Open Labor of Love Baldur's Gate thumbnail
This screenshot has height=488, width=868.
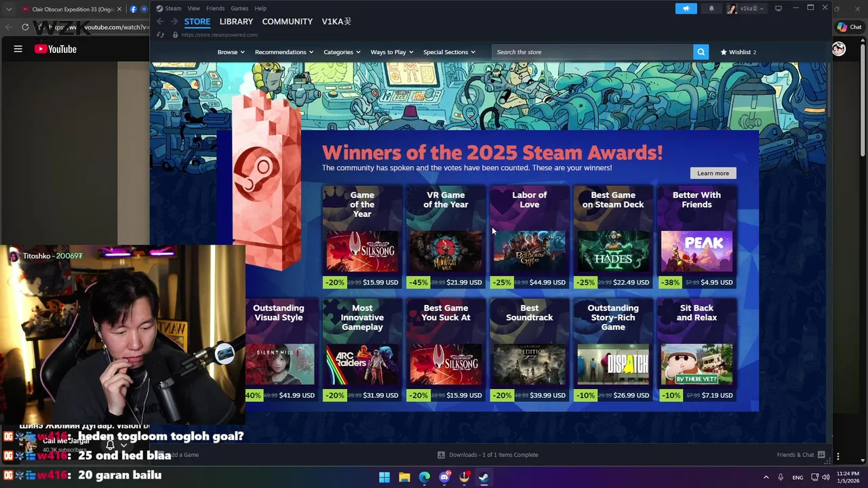pos(530,251)
